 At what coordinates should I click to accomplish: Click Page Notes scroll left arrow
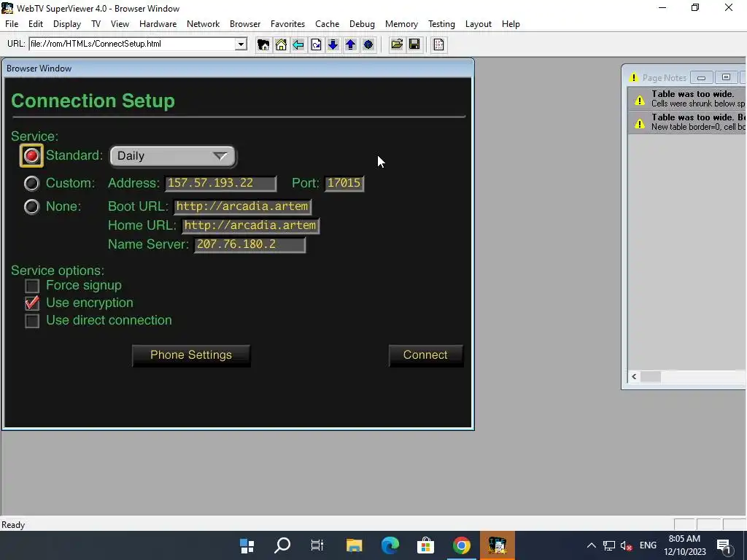pos(634,377)
